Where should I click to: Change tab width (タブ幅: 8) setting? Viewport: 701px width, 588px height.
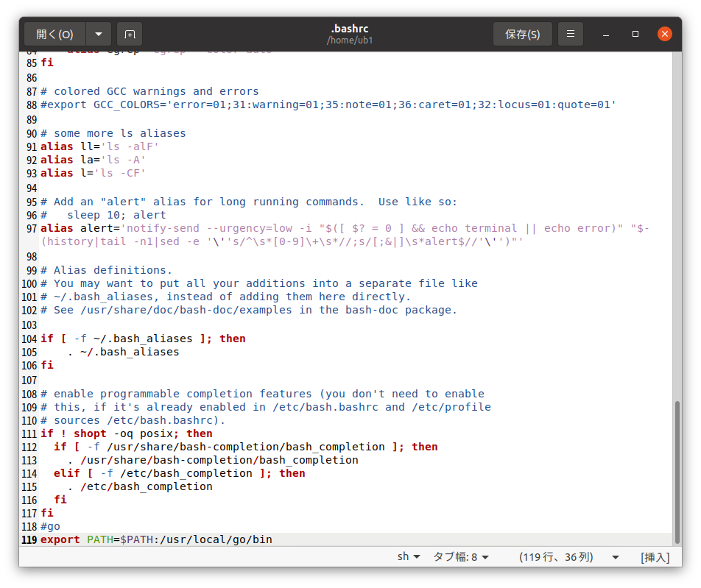pos(461,556)
